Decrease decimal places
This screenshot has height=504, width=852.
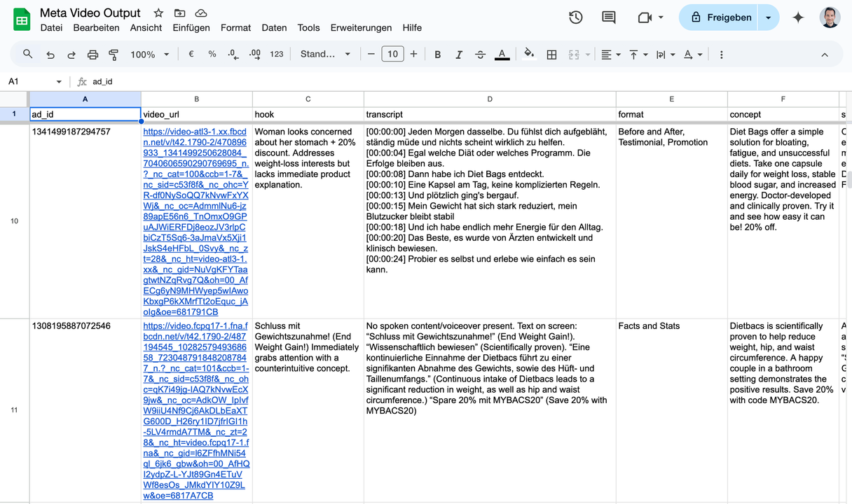point(233,53)
